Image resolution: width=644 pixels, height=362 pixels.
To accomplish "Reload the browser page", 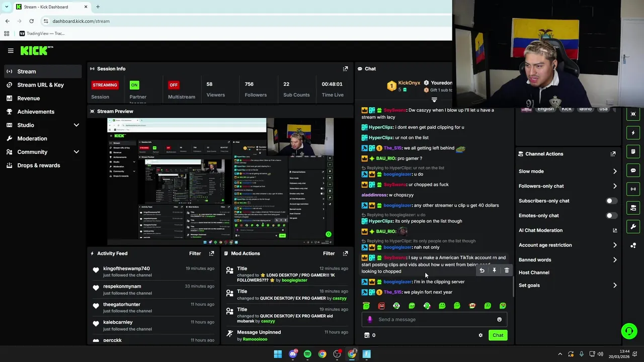I will click(31, 21).
